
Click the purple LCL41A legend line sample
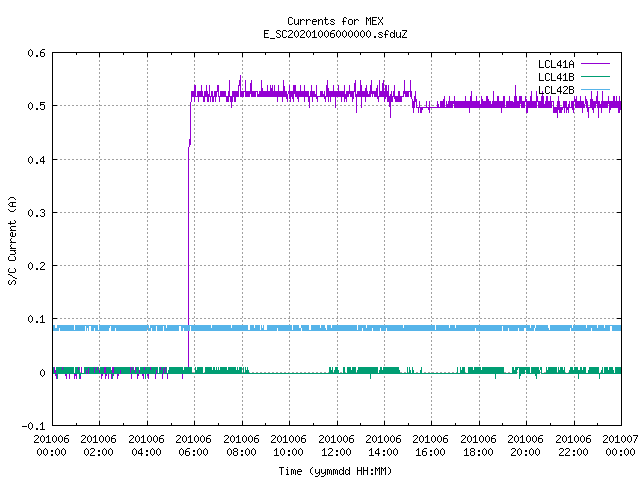pyautogui.click(x=595, y=64)
